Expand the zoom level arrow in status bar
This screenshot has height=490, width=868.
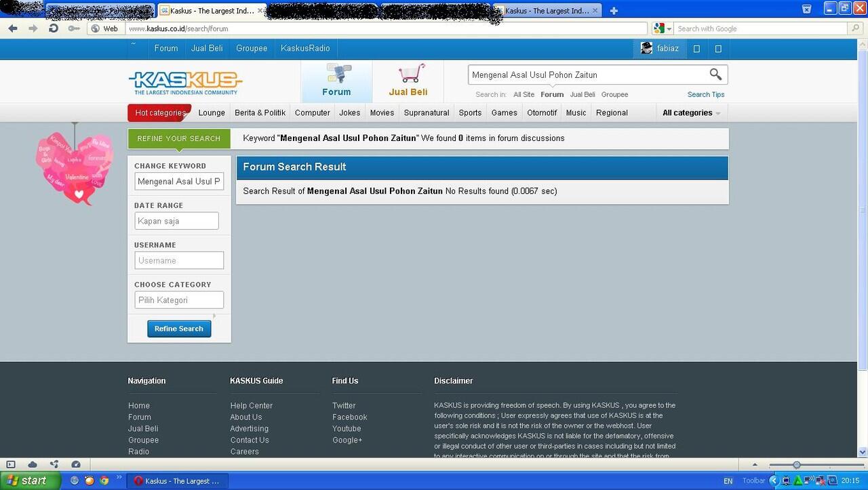coord(755,465)
